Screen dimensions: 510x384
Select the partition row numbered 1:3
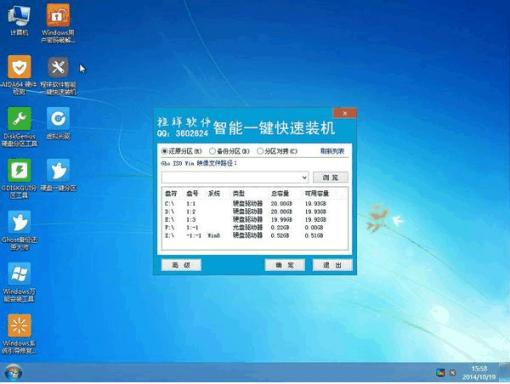[255, 220]
